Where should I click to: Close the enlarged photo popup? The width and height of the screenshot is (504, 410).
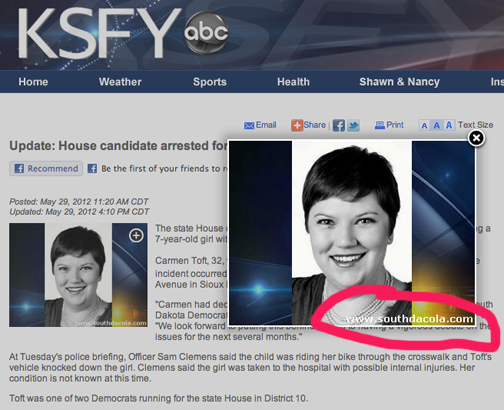[476, 138]
